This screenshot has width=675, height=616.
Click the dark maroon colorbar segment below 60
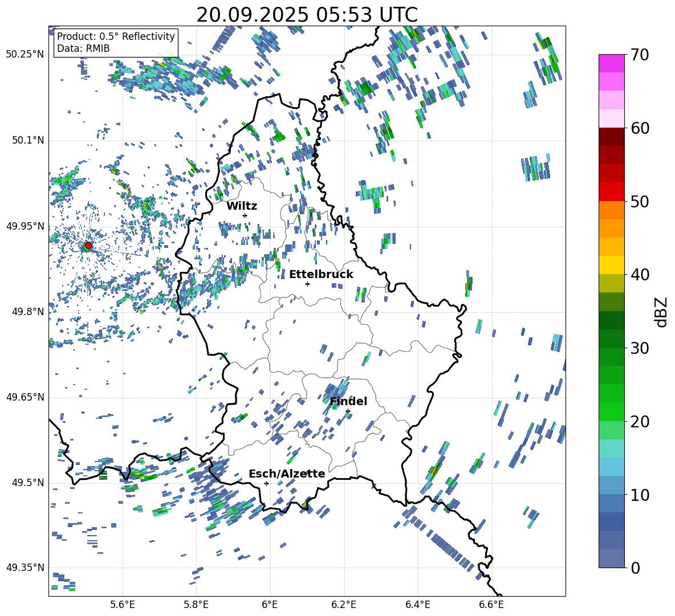[611, 137]
